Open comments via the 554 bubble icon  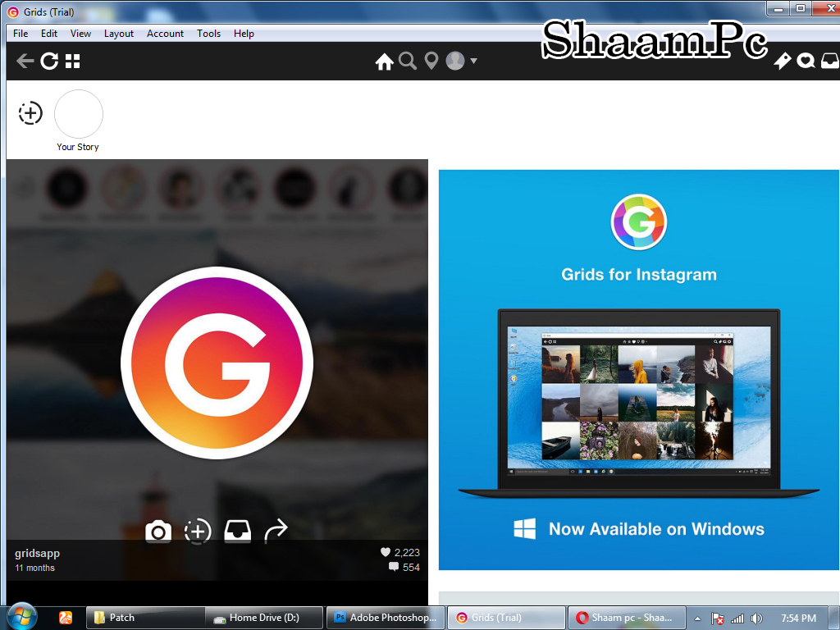[394, 567]
